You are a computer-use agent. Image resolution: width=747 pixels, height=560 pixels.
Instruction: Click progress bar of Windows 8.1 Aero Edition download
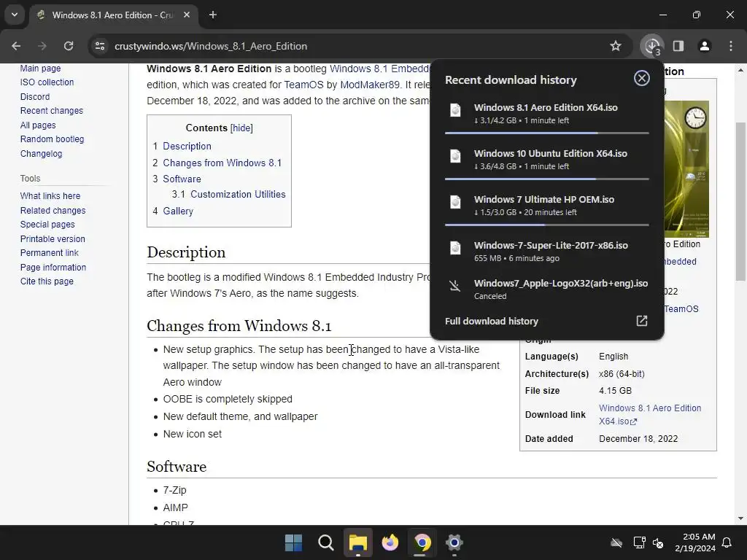tap(547, 133)
